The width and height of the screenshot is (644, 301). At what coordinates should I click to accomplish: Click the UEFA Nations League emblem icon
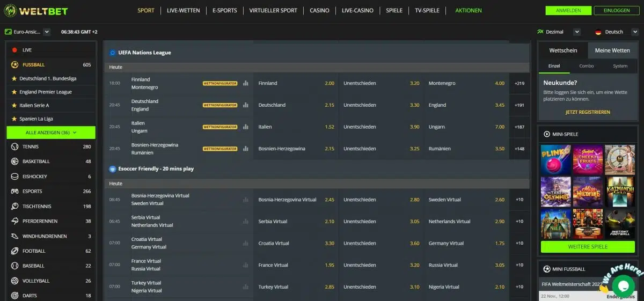[113, 53]
